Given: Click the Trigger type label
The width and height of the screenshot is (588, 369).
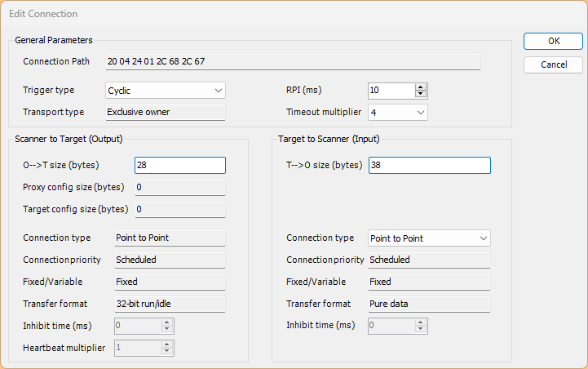Looking at the screenshot, I should (48, 90).
